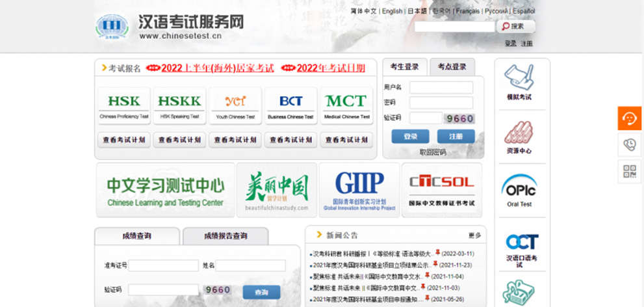
Task: Open the HSKK Speaking Test icon
Action: click(x=179, y=105)
